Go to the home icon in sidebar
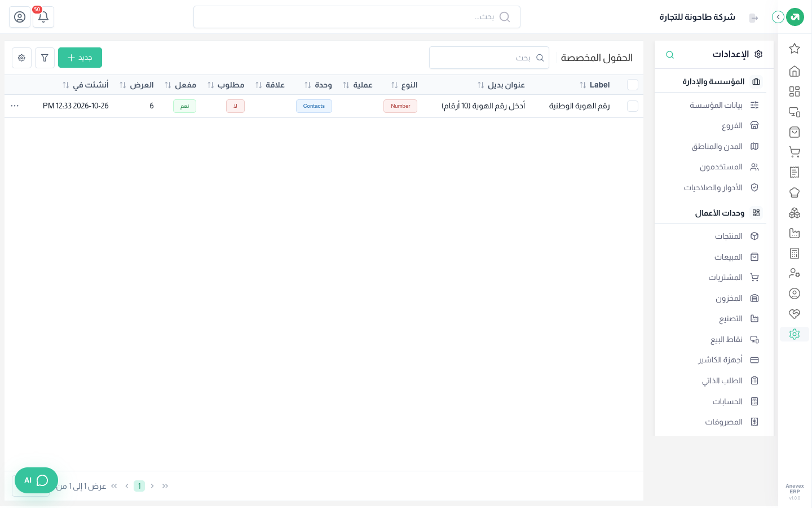Screen dimensions: 812x508 coord(795,71)
